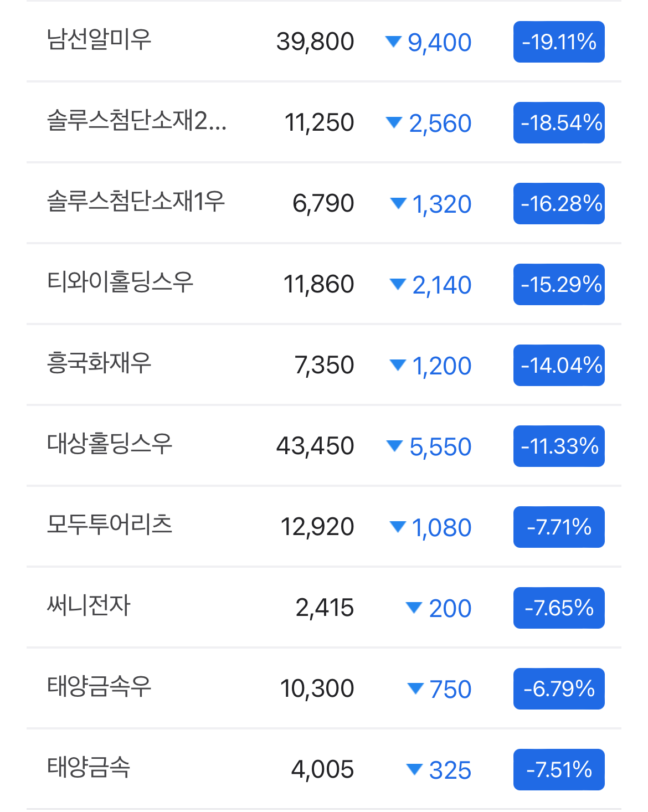Click the down triangle next to 325

(x=414, y=769)
